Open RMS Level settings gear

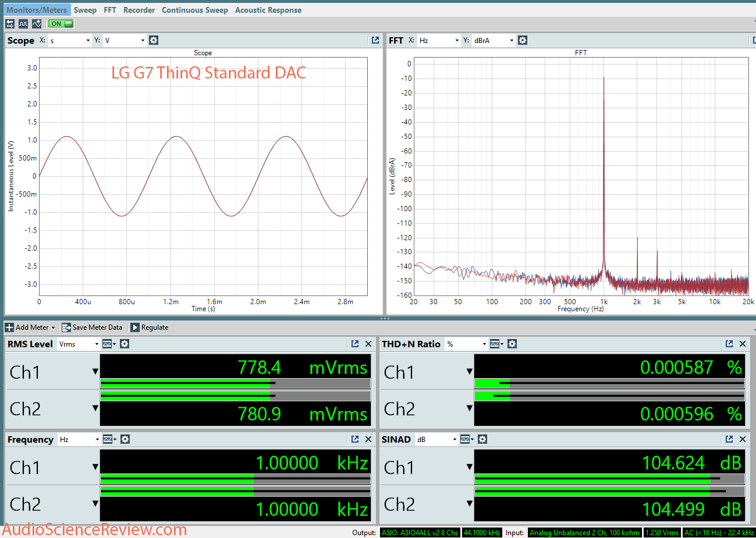125,344
